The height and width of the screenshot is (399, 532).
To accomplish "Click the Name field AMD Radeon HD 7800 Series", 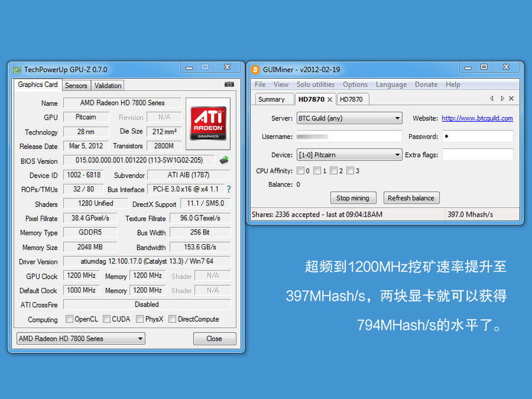I will point(122,103).
